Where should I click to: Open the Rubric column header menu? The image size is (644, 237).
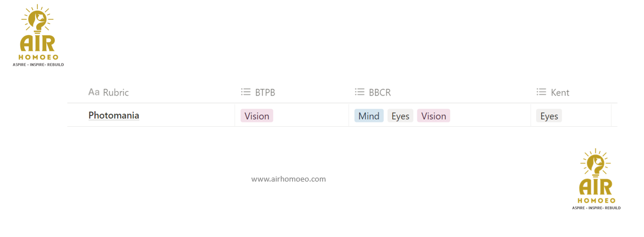(x=115, y=92)
